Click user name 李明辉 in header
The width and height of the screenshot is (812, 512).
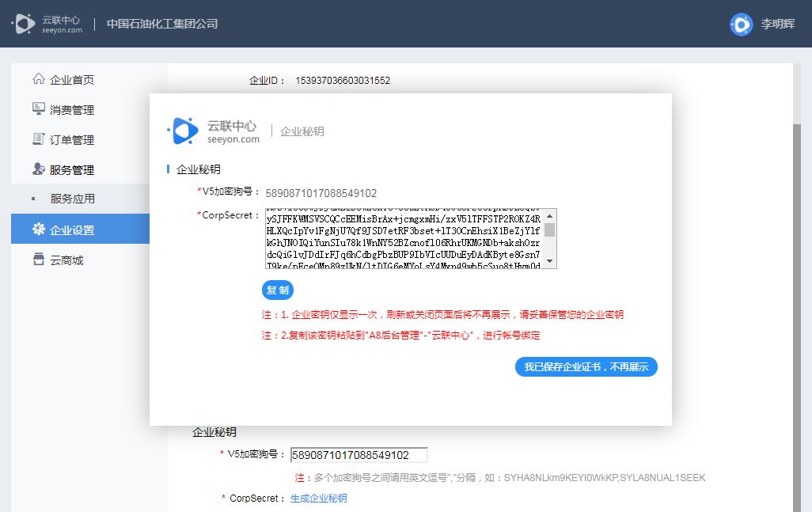pyautogui.click(x=778, y=24)
